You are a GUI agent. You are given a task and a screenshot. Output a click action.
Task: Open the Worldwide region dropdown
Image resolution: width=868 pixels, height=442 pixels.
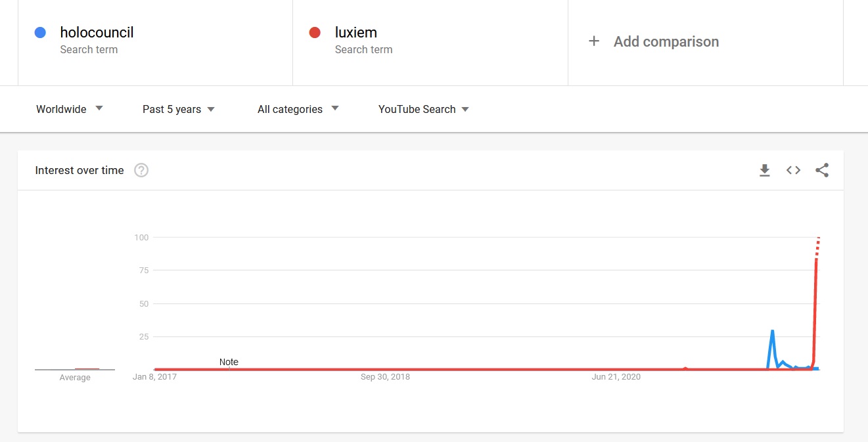(x=70, y=109)
